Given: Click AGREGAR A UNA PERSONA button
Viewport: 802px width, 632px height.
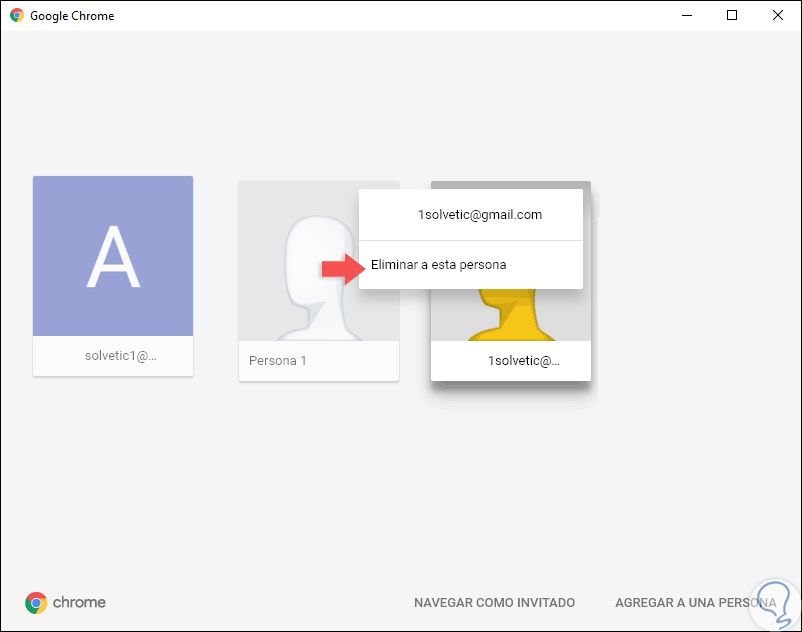Looking at the screenshot, I should click(x=696, y=603).
